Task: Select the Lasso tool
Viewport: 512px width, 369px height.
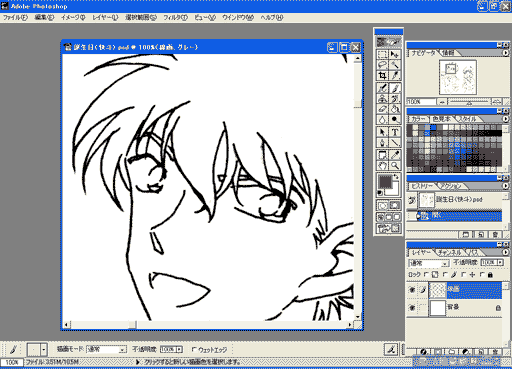Action: coord(382,65)
